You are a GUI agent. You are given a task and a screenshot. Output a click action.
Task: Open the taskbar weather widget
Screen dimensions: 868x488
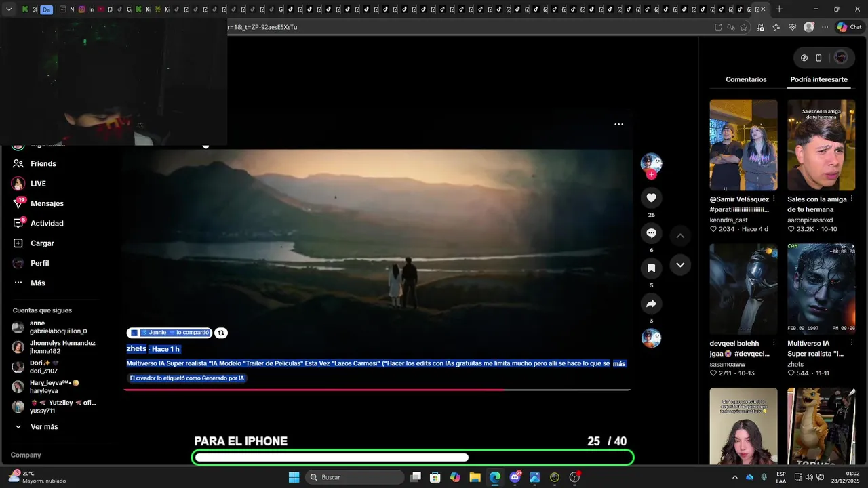point(37,477)
